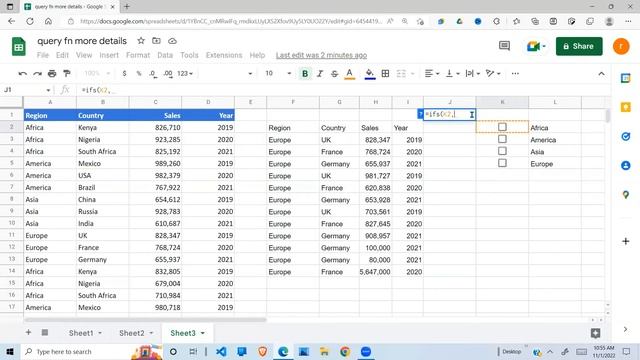Switch to Sheet1 tab
The height and width of the screenshot is (360, 640).
(x=81, y=333)
